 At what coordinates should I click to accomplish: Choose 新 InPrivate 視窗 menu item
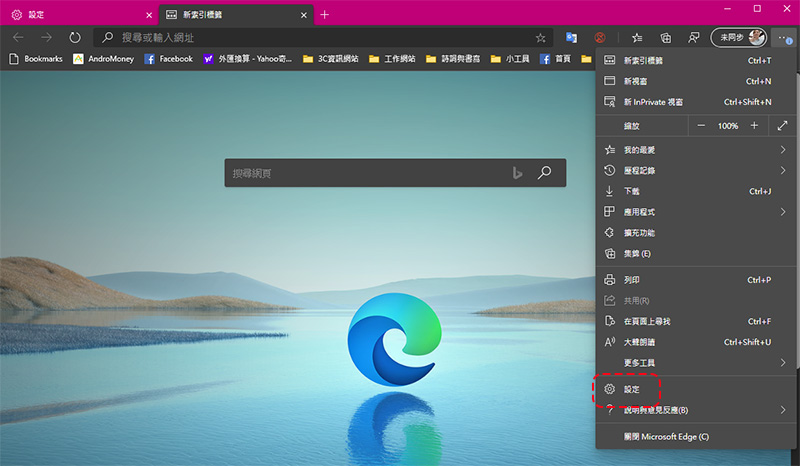[653, 102]
